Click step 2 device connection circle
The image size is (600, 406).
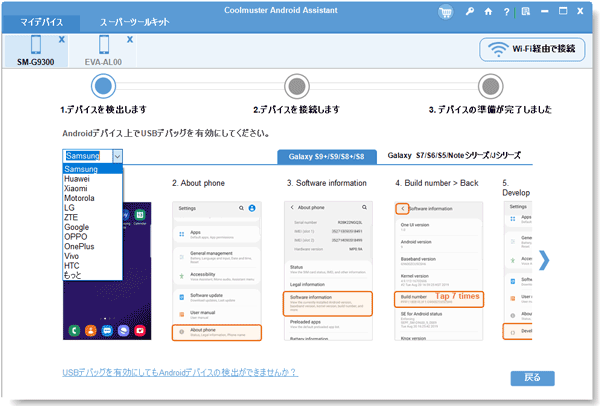[297, 86]
